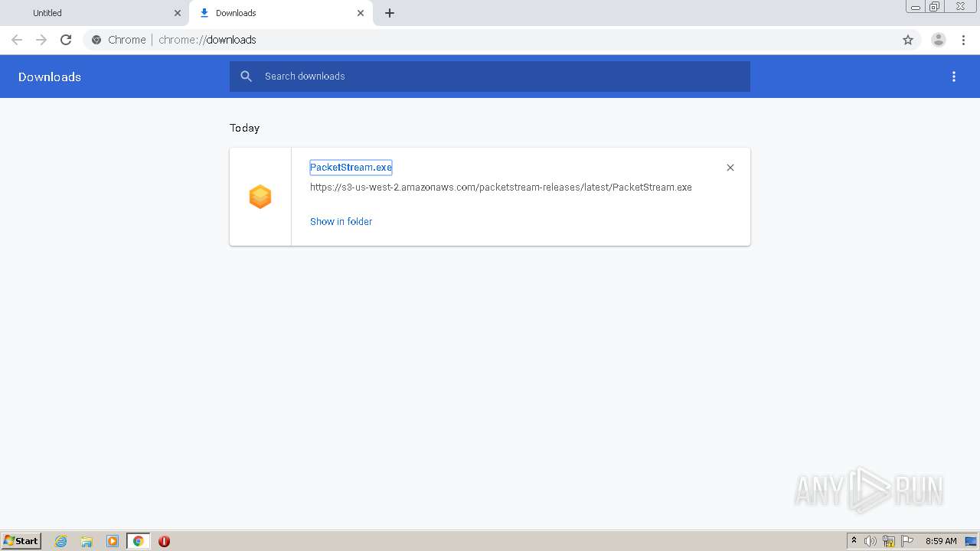This screenshot has width=980, height=551.
Task: Click the Downloads page title
Action: [x=50, y=77]
